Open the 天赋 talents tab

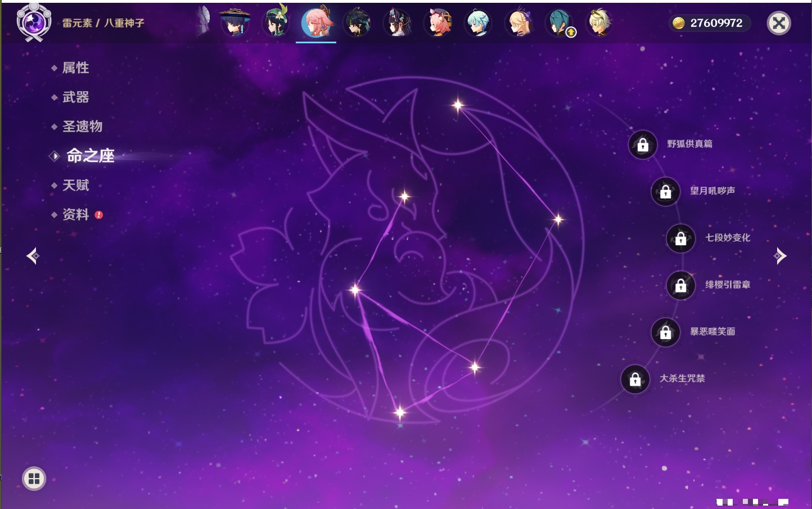pos(75,185)
